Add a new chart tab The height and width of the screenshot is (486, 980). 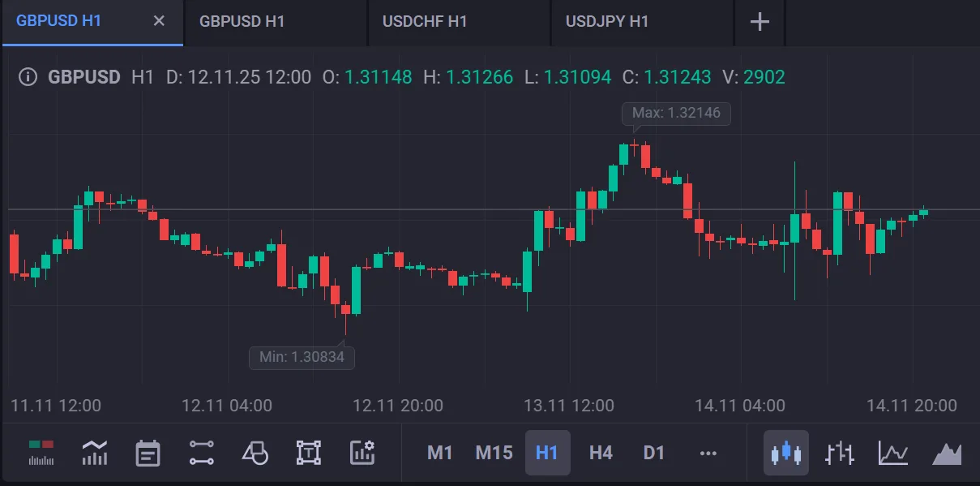759,22
